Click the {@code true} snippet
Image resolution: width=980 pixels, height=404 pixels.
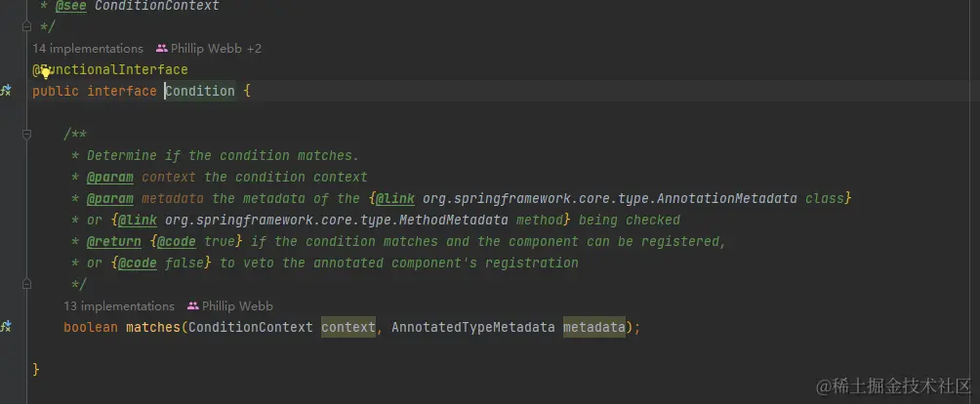(195, 241)
